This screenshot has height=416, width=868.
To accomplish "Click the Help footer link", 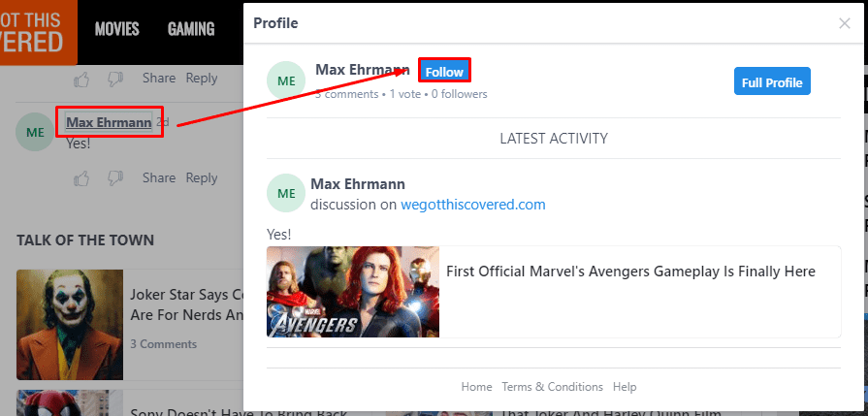I will tap(625, 387).
